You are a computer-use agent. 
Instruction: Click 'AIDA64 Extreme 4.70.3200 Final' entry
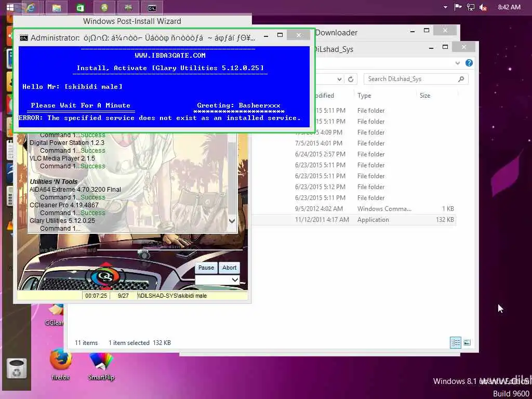[75, 190]
